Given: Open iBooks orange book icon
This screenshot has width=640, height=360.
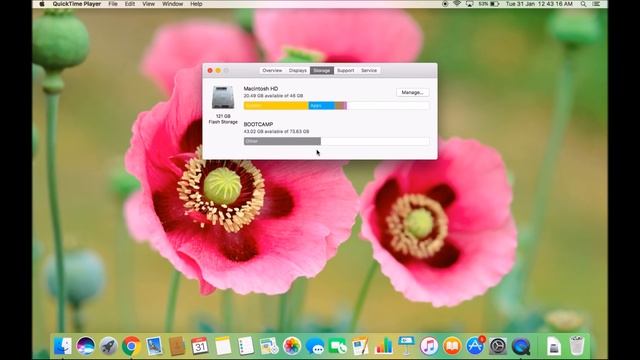Looking at the screenshot, I should (452, 346).
